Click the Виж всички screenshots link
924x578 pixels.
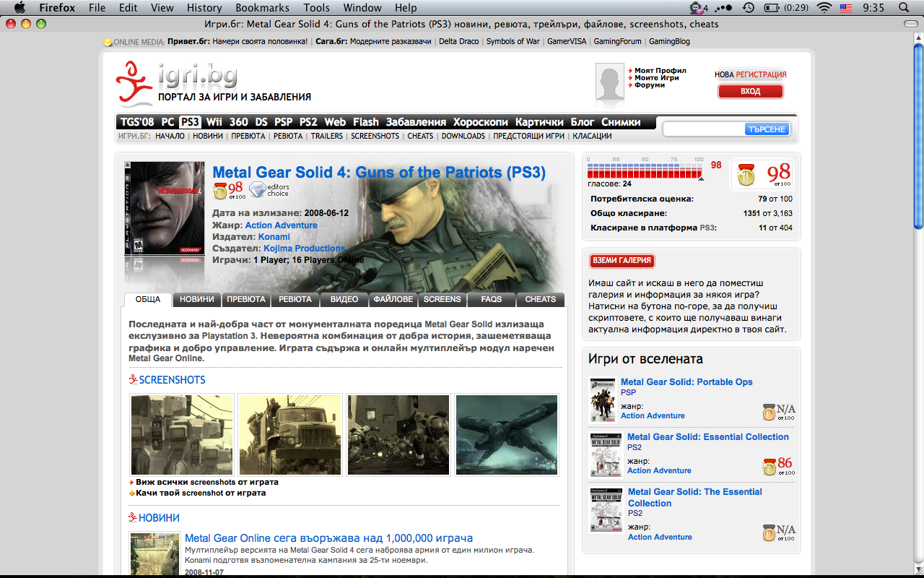click(207, 482)
